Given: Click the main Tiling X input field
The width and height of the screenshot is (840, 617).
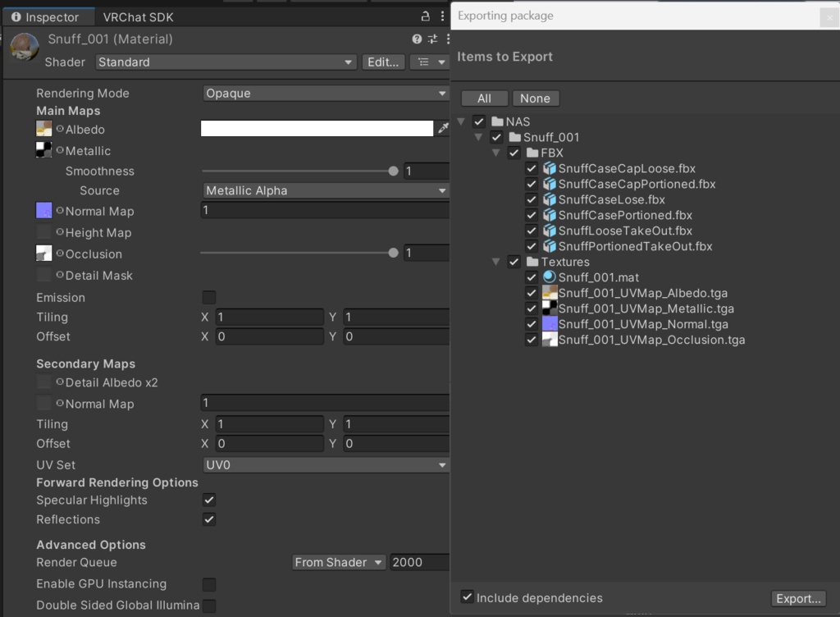Looking at the screenshot, I should 269,317.
